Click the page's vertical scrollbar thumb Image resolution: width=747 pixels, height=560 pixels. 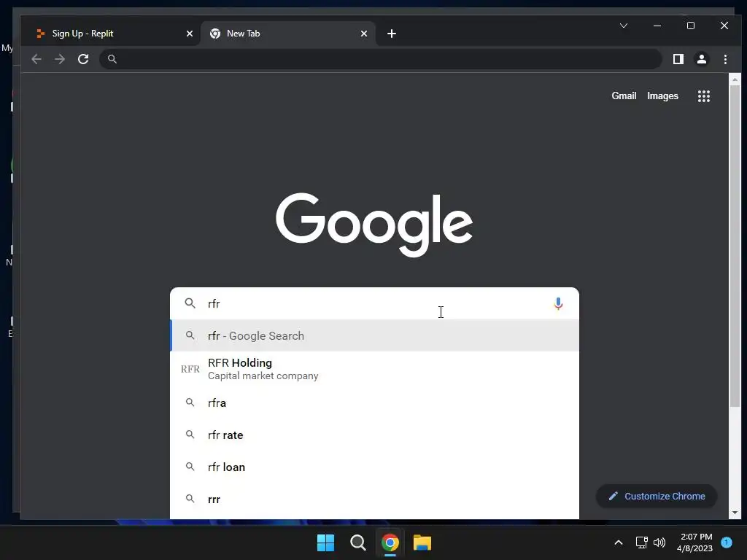[x=735, y=246]
